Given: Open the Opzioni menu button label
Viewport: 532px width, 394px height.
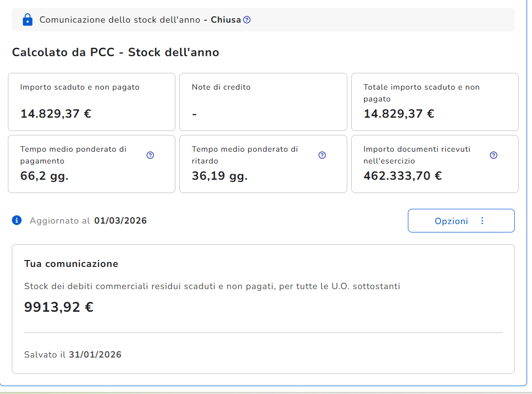Looking at the screenshot, I should click(x=451, y=221).
